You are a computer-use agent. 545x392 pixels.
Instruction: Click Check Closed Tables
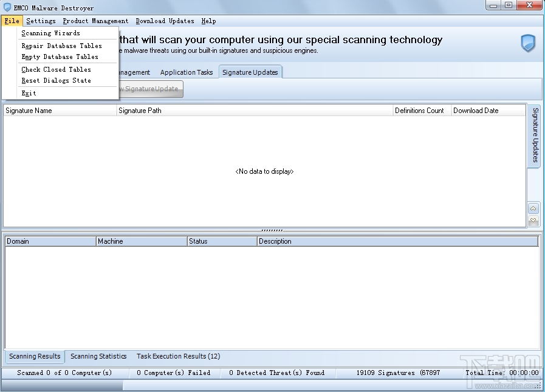pos(56,69)
